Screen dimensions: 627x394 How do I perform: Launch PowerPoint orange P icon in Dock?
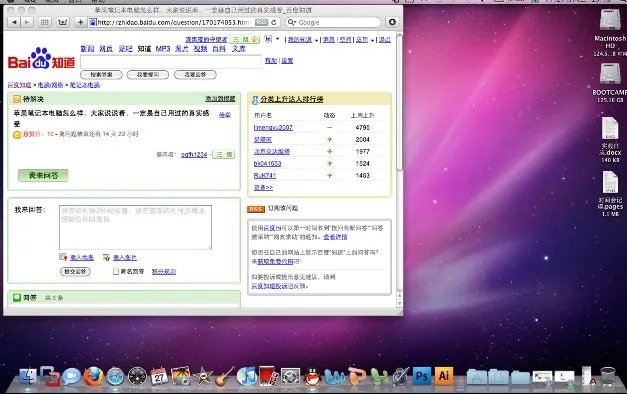tap(357, 376)
